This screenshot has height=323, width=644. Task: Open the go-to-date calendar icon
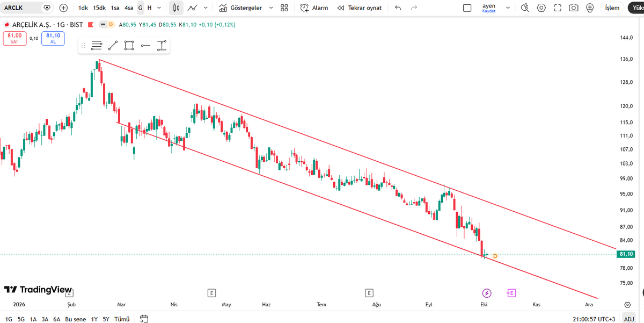(x=143, y=319)
